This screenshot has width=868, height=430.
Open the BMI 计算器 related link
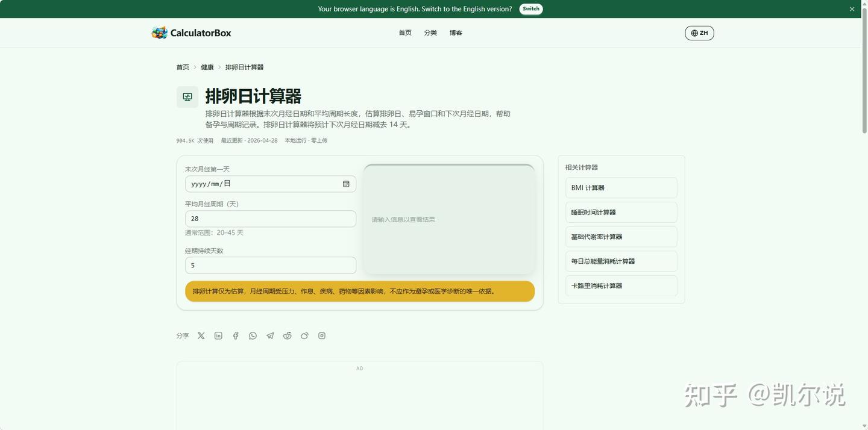[x=621, y=188]
